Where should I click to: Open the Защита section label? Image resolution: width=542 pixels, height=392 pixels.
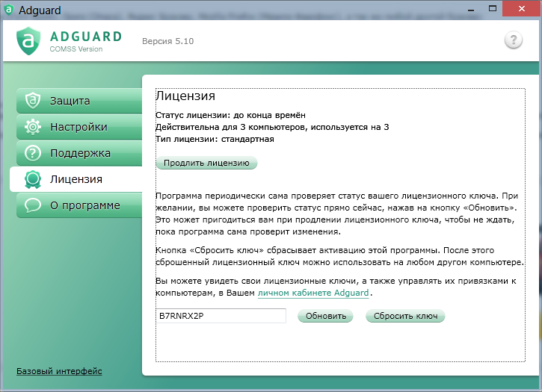tap(70, 101)
